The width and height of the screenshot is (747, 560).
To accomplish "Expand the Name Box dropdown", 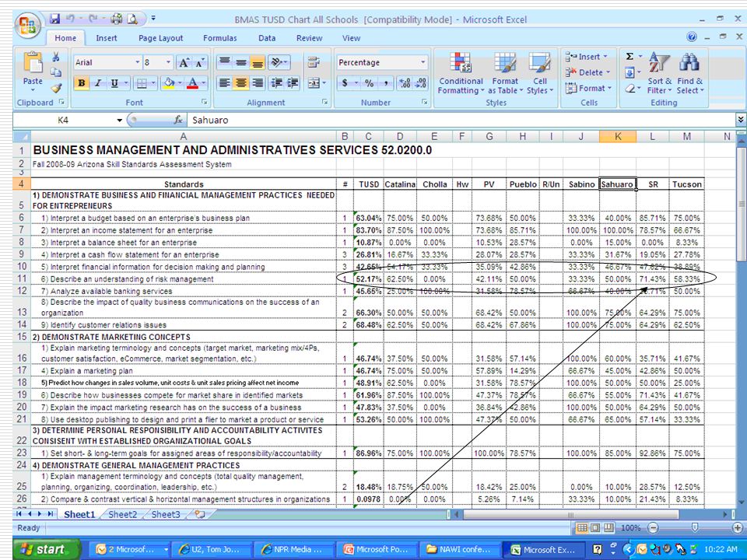I will point(120,121).
